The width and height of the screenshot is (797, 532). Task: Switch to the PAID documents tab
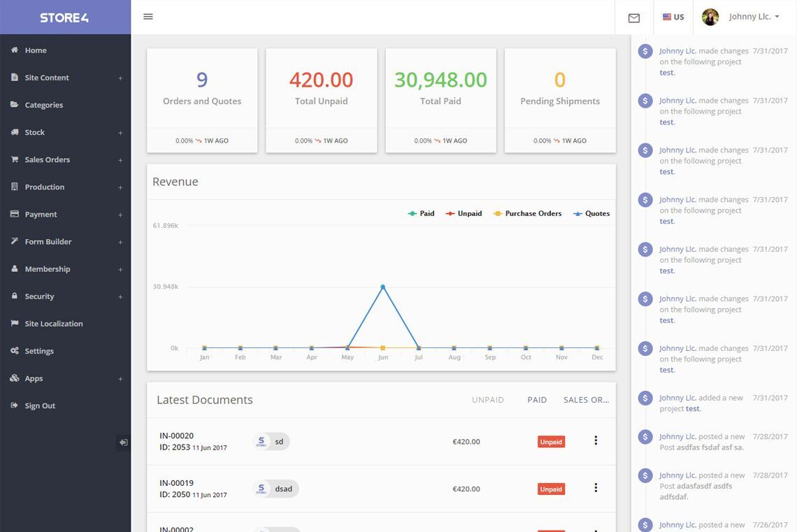[x=537, y=401]
